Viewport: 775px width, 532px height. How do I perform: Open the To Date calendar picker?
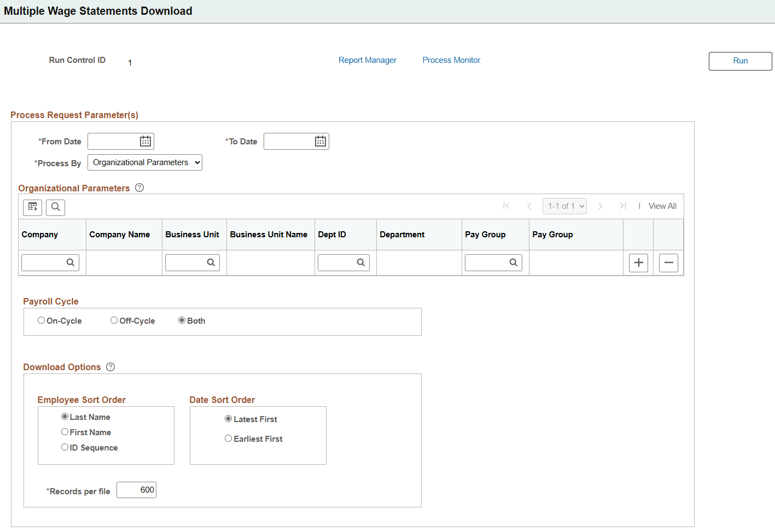point(321,141)
